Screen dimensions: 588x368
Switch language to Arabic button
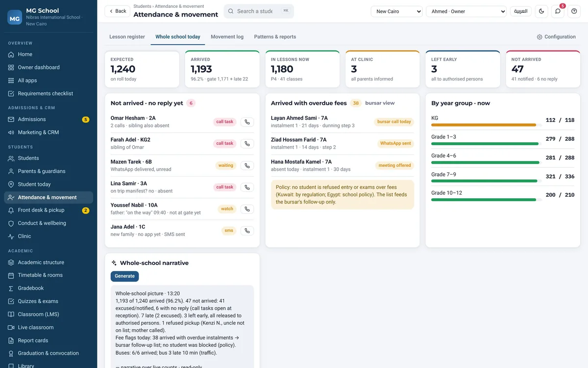(521, 11)
